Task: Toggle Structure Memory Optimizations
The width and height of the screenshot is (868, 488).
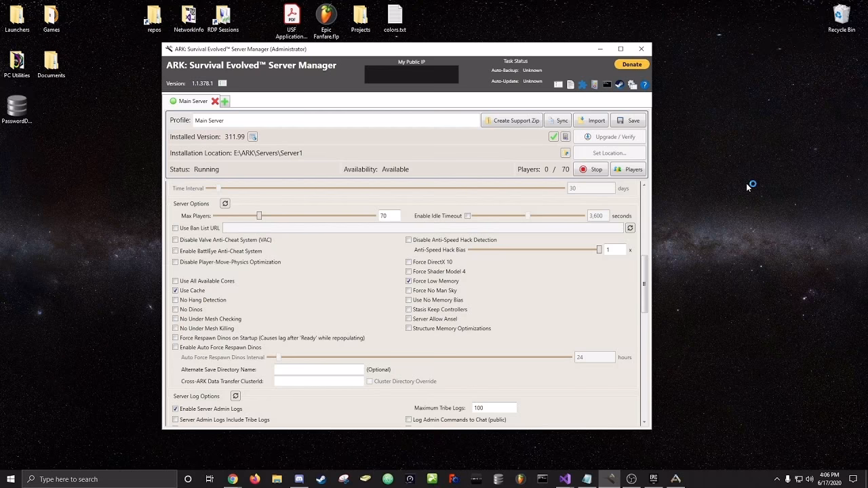Action: (x=409, y=329)
